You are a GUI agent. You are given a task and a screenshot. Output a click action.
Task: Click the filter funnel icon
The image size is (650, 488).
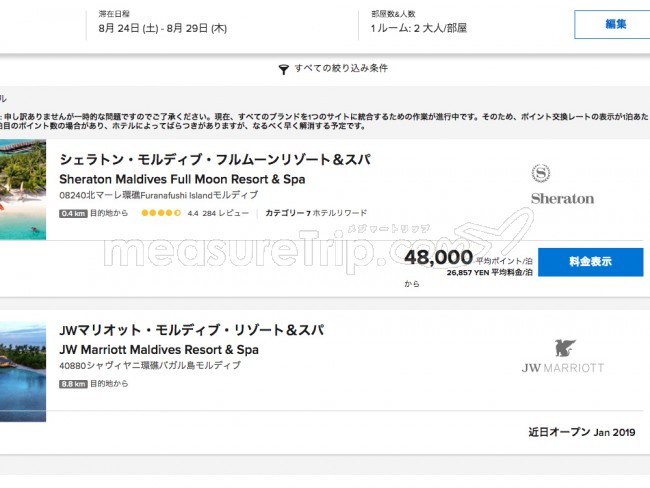tap(284, 69)
